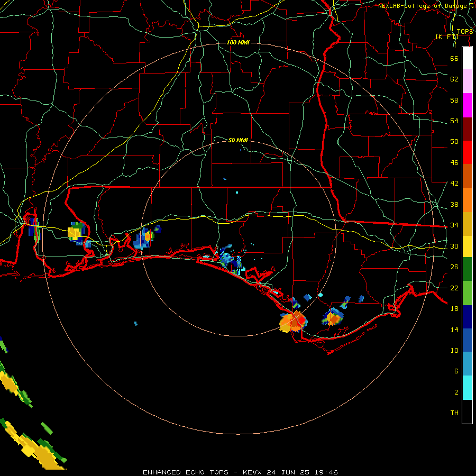Click the orange 38 kft legend swatch
This screenshot has width=476, height=476.
pyautogui.click(x=467, y=200)
